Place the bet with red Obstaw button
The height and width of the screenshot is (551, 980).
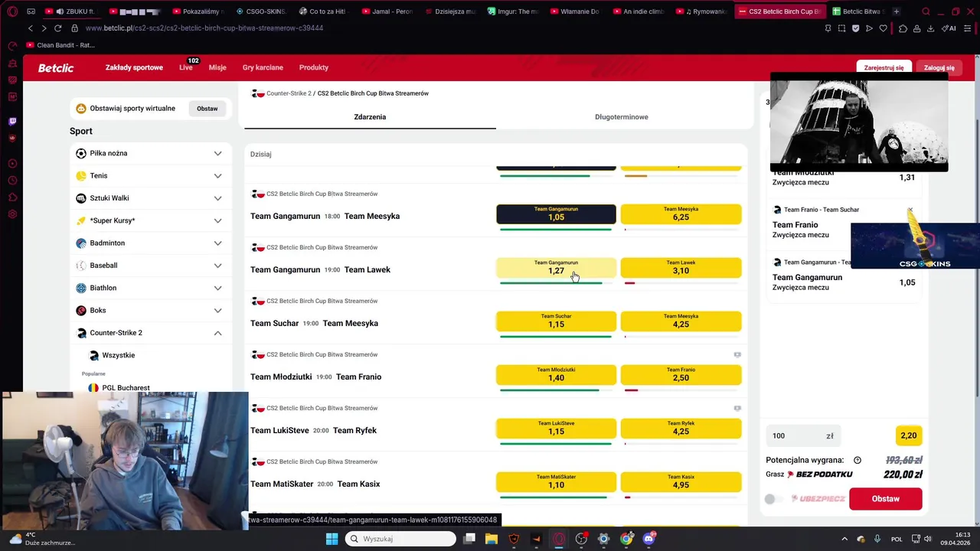click(886, 499)
